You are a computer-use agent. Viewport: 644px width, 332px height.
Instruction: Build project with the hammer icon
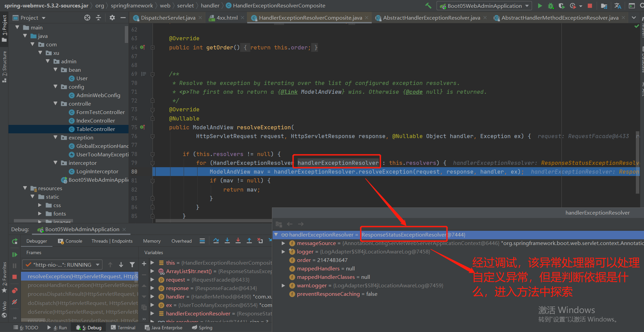coord(428,6)
